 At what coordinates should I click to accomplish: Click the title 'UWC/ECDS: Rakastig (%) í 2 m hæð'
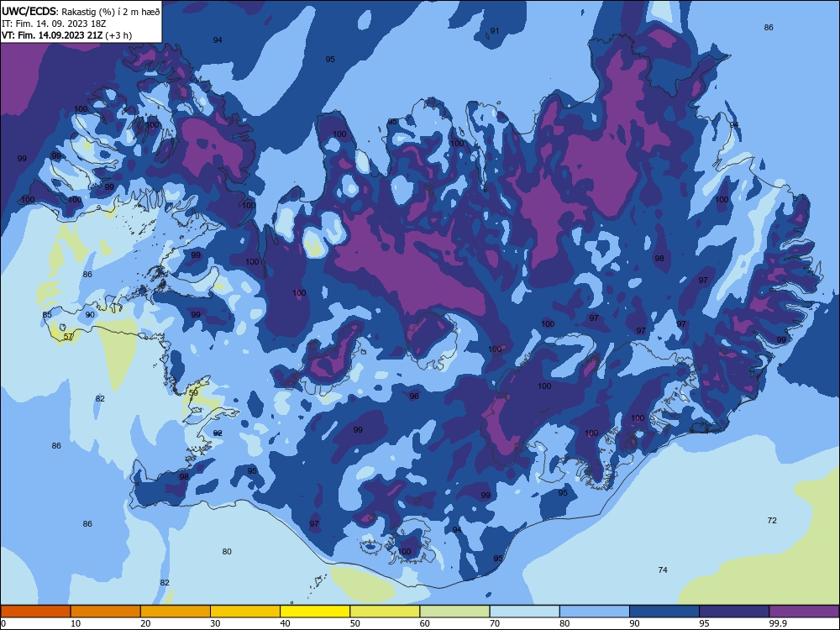[x=81, y=11]
